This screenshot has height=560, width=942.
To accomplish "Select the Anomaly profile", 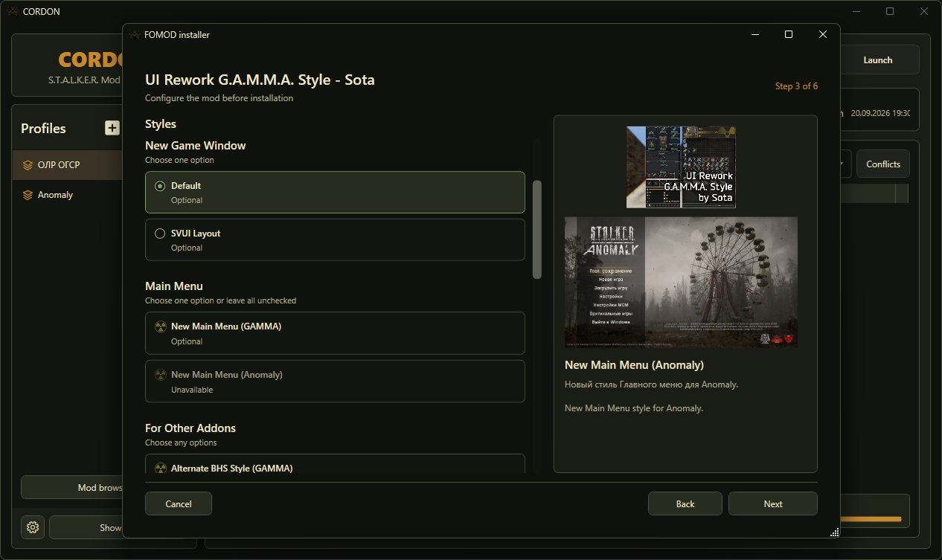I will tap(68, 195).
